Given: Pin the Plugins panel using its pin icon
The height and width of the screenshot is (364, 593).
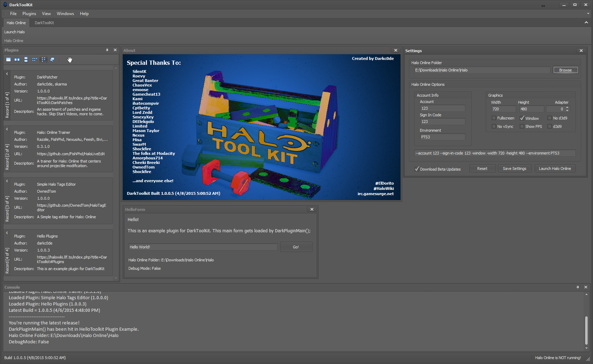Looking at the screenshot, I should click(107, 50).
